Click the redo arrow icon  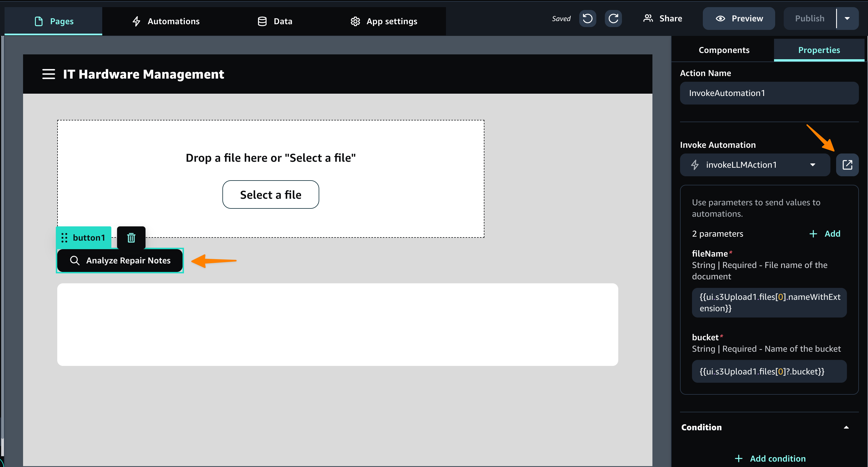(613, 19)
